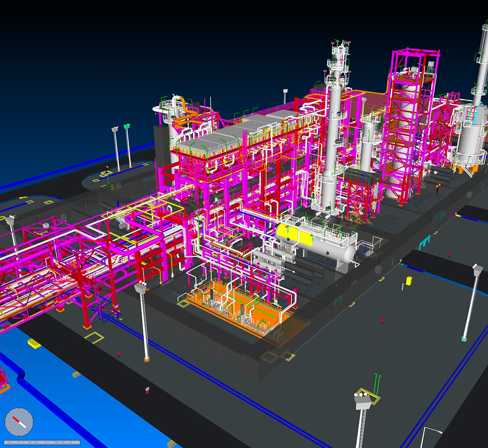Viewport: 488px width, 448px height.
Task: Select the yellow block on the blue area
Action: point(35,343)
